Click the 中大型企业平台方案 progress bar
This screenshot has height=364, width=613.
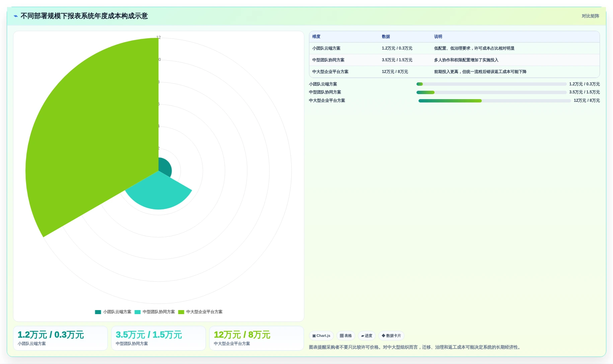click(495, 101)
